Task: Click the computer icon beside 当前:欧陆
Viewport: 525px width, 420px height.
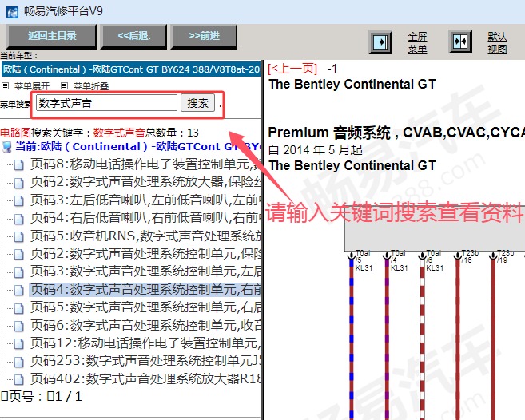Action: coord(6,147)
